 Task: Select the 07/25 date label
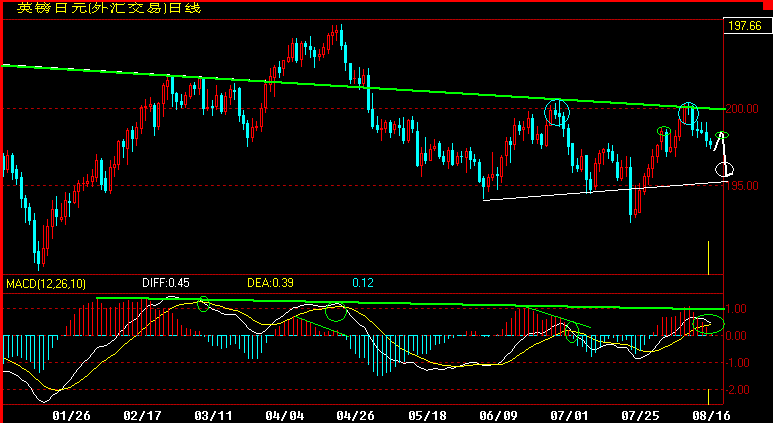point(640,416)
